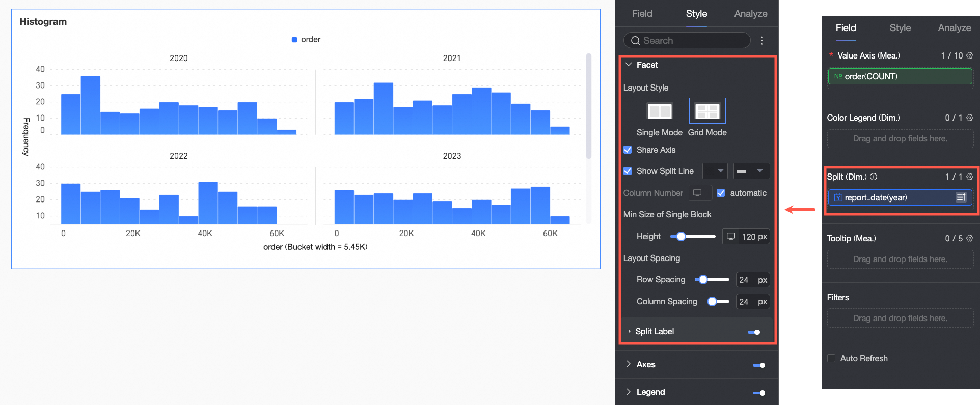Image resolution: width=980 pixels, height=405 pixels.
Task: Select Grid Mode layout icon
Action: click(707, 111)
